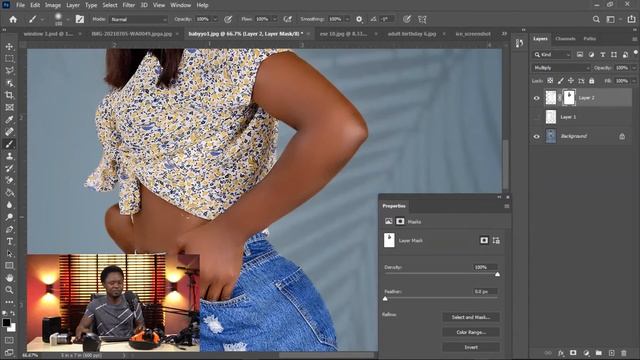Switch to the Channels tab
The image size is (640, 360).
[x=565, y=39]
